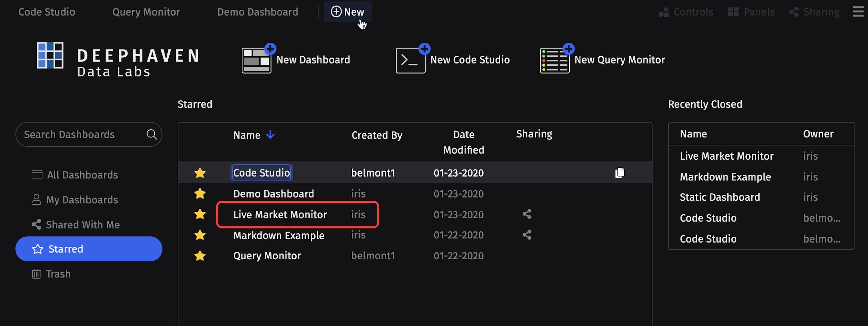Toggle star on Live Market Monitor
868x326 pixels.
point(200,214)
